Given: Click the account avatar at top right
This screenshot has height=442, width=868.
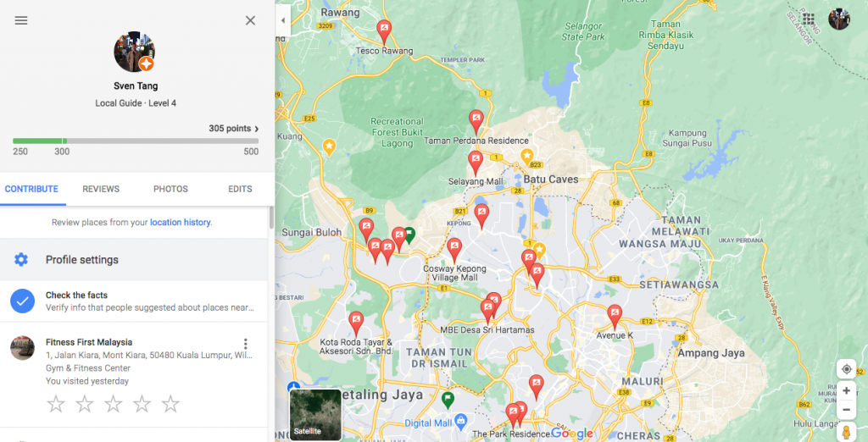Looking at the screenshot, I should click(838, 19).
